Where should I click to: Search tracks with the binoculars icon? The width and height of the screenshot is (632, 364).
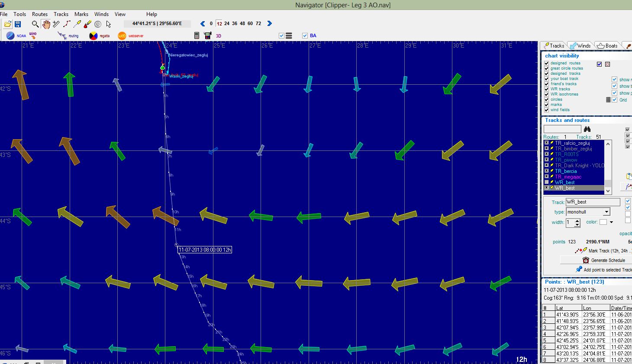[x=587, y=129]
